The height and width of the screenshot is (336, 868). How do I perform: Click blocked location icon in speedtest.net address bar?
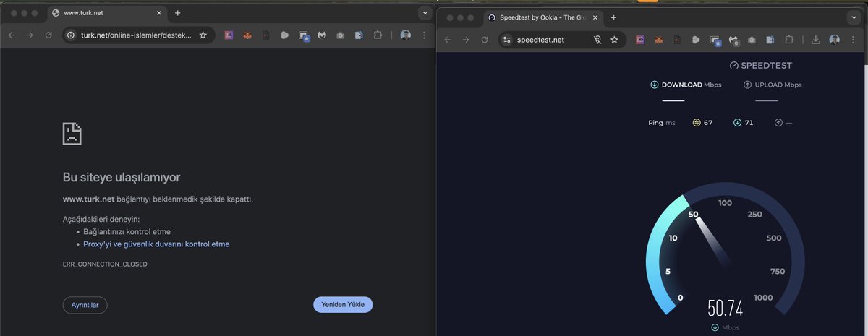597,40
